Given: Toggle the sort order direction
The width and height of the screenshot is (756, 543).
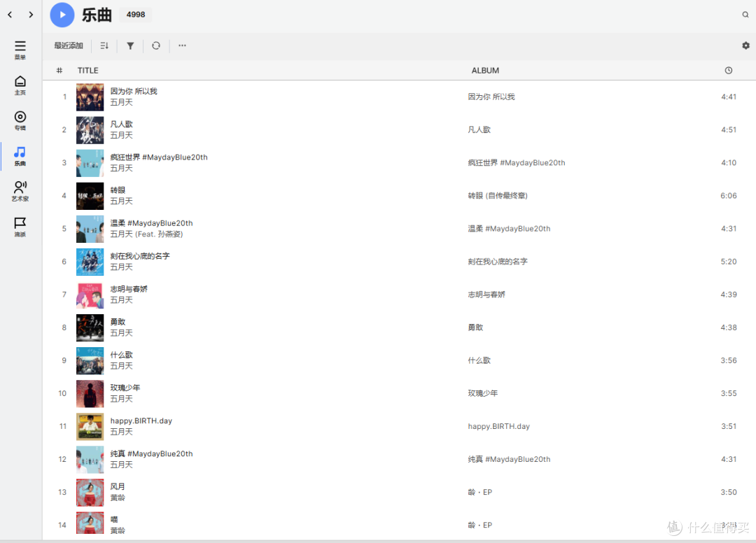Looking at the screenshot, I should [104, 45].
